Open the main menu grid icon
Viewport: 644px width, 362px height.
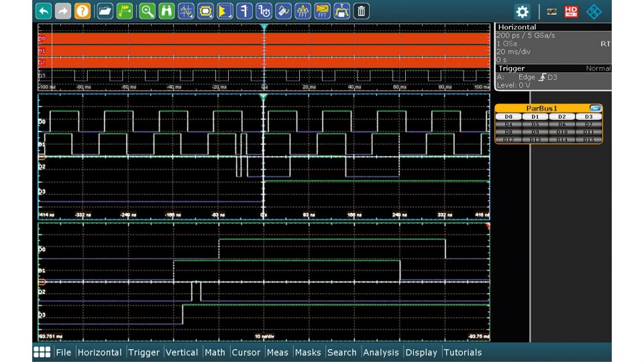tap(42, 352)
